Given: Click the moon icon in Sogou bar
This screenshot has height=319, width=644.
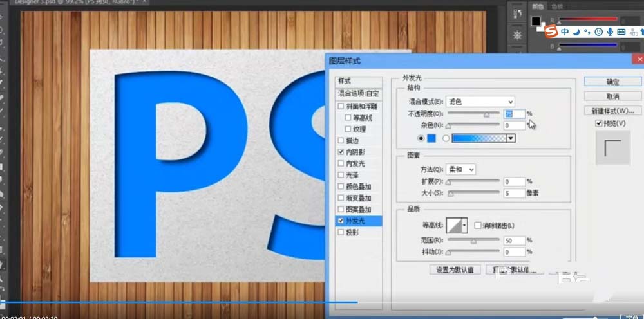Looking at the screenshot, I should 576,32.
